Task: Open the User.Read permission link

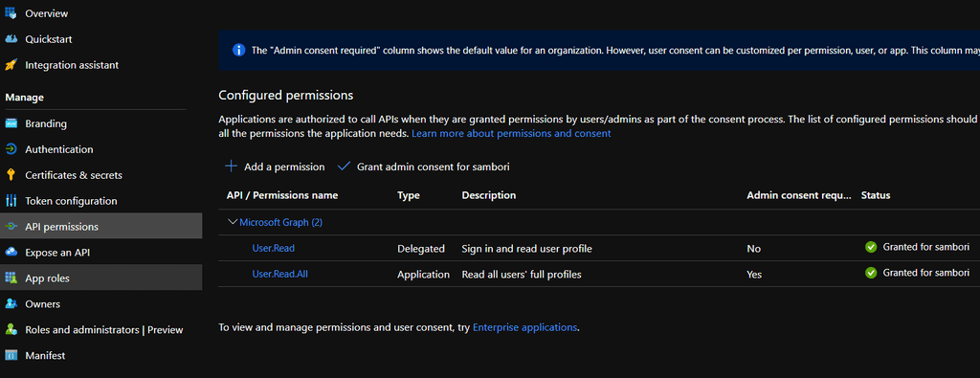Action: 273,248
